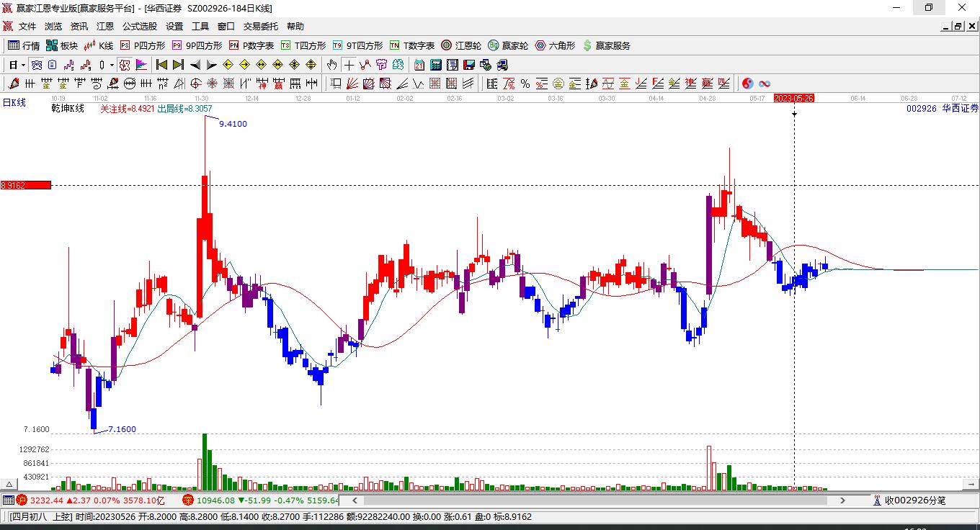Select the percent sign drawing tool
980x530 pixels.
pos(525,84)
